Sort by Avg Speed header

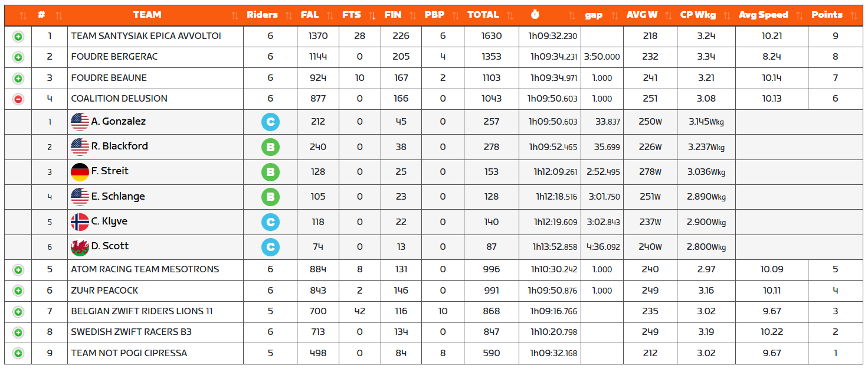pyautogui.click(x=763, y=15)
